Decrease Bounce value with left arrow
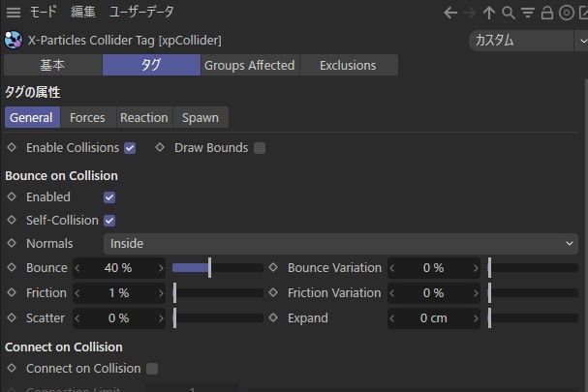The width and height of the screenshot is (588, 392). [77, 268]
